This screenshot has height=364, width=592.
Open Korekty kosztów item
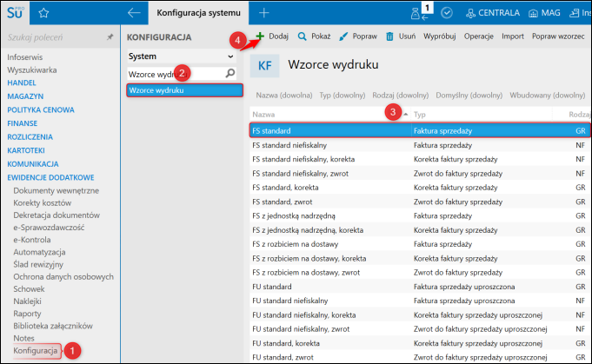coord(43,203)
